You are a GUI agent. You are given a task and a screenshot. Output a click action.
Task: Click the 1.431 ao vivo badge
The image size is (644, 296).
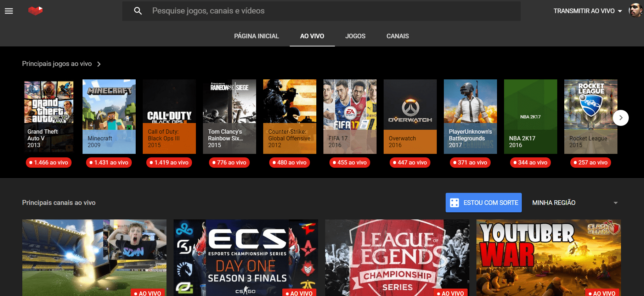[x=109, y=163]
